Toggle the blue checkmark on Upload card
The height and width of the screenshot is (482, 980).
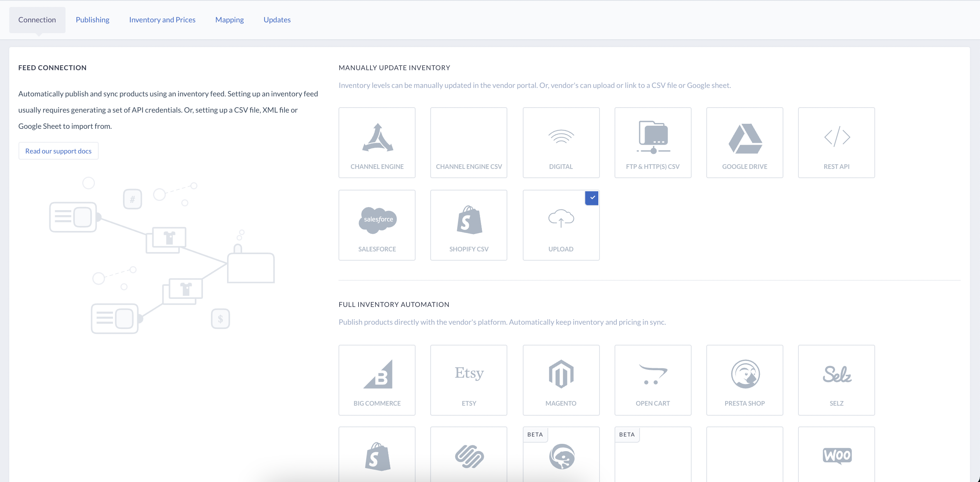tap(592, 198)
